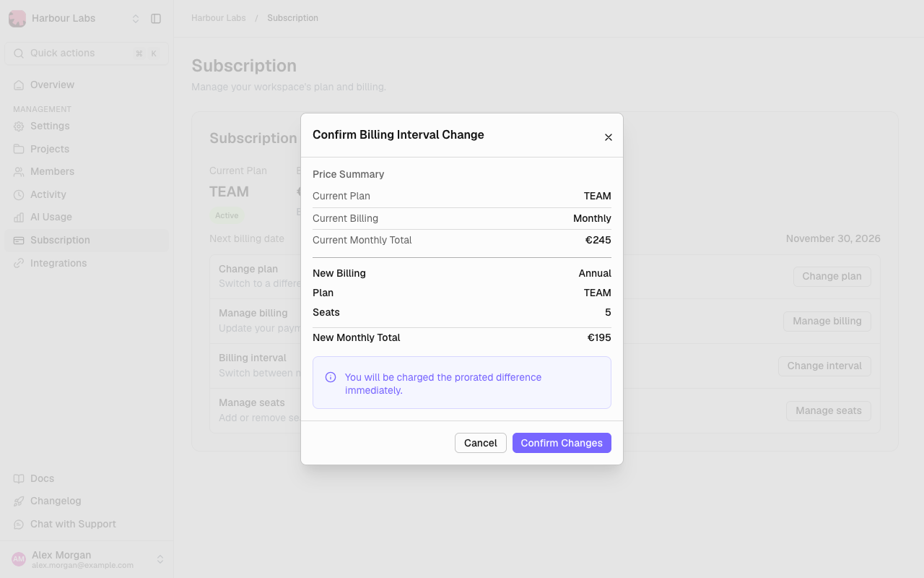The height and width of the screenshot is (578, 924).
Task: Click the Members people icon
Action: pyautogui.click(x=19, y=171)
